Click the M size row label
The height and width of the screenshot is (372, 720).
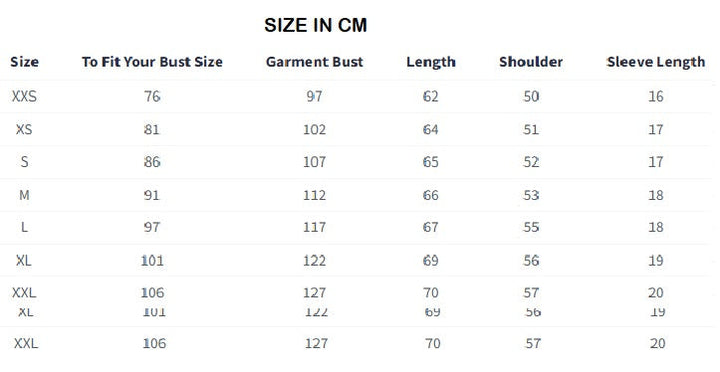(x=24, y=195)
